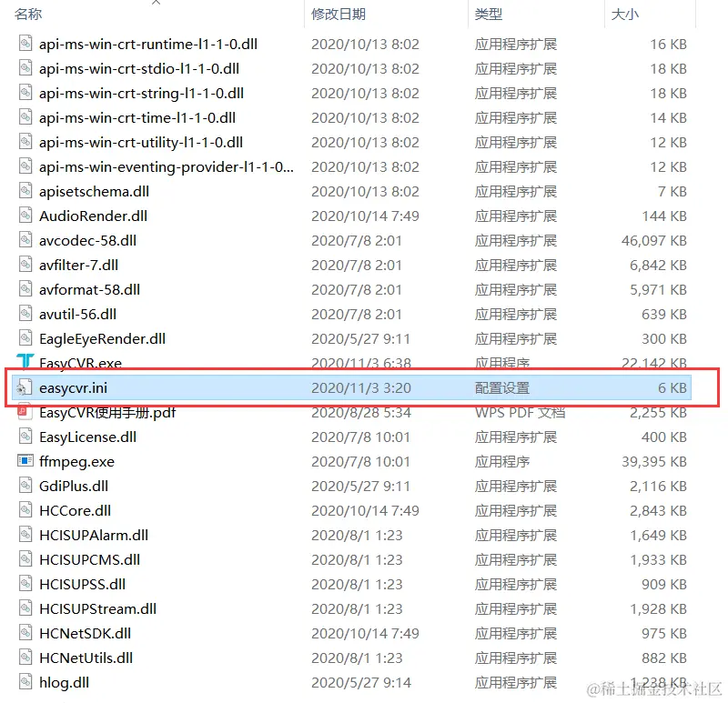728x703 pixels.
Task: Select file name EasyCVR.exe
Action: click(x=80, y=363)
